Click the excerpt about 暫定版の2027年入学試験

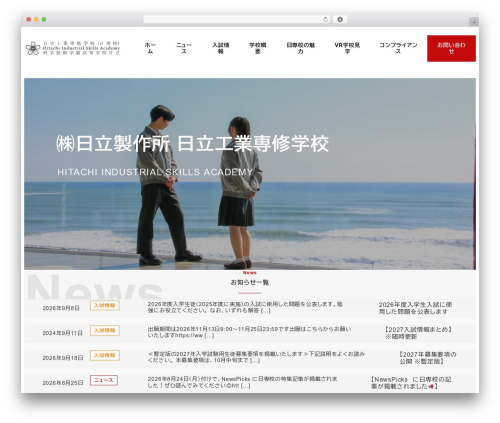(x=256, y=357)
